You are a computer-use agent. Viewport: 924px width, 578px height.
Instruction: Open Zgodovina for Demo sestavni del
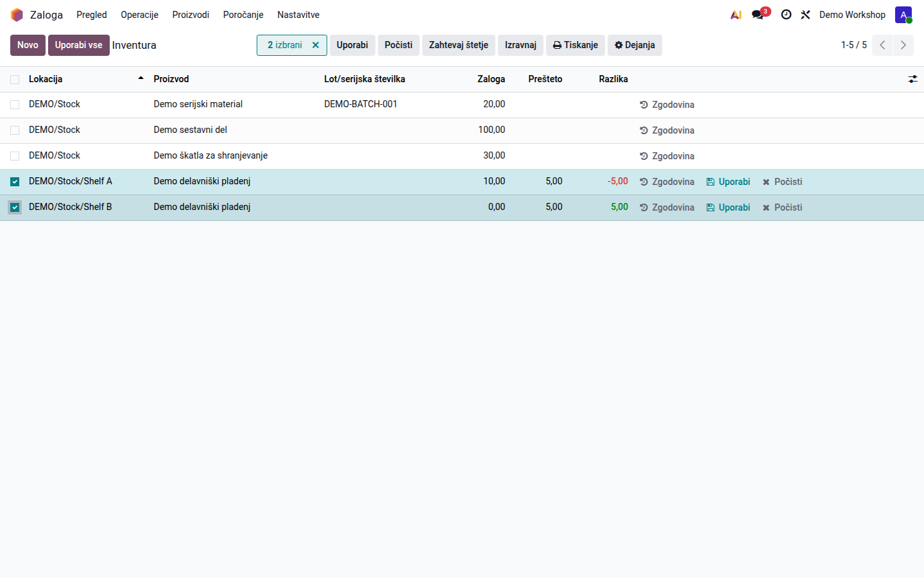coord(667,130)
